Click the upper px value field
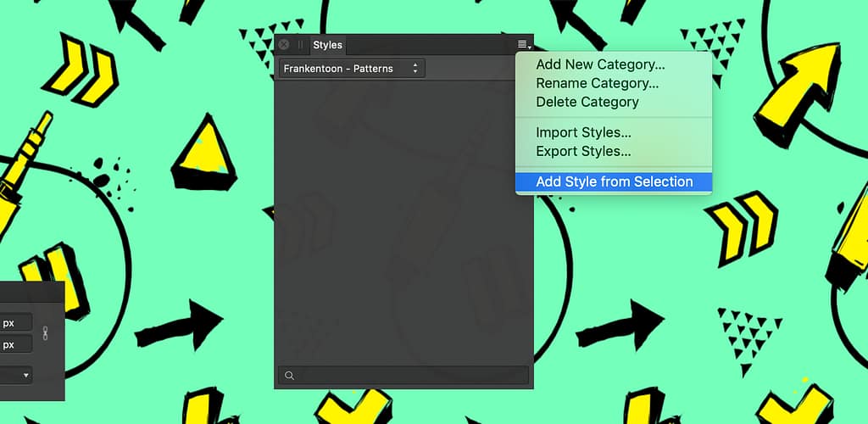The width and height of the screenshot is (868, 424). coord(16,322)
